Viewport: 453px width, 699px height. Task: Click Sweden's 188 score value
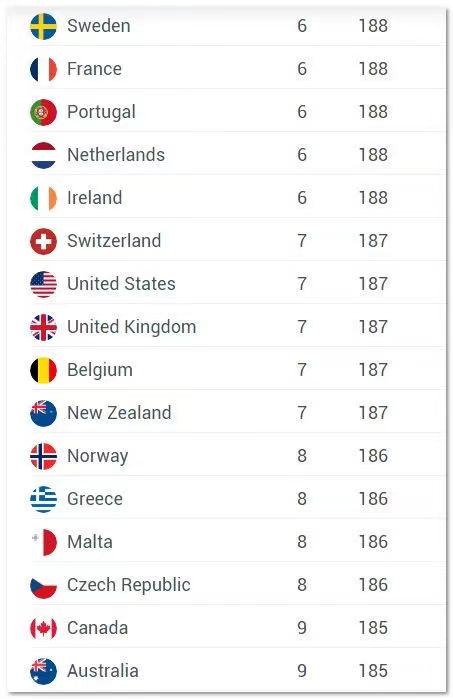click(373, 26)
